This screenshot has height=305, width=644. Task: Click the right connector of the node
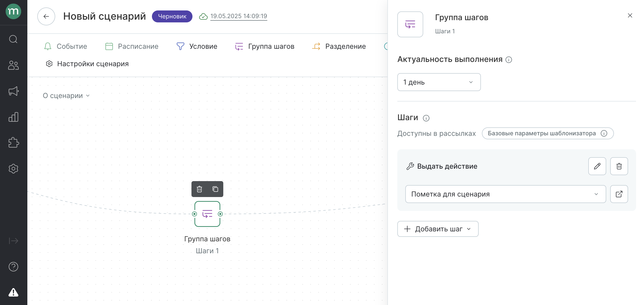click(220, 214)
